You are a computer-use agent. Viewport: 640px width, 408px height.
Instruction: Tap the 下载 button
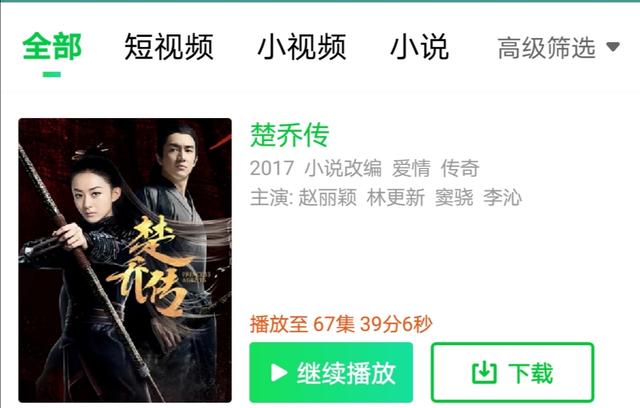click(512, 373)
